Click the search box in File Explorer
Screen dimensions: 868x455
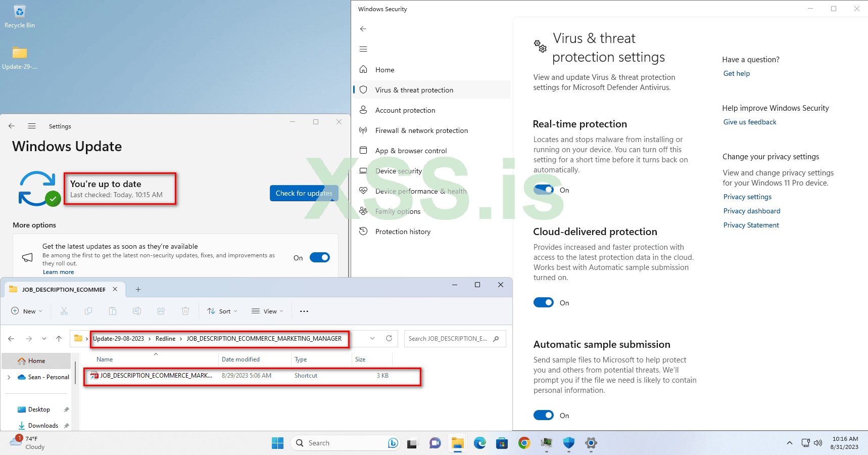[x=455, y=339]
